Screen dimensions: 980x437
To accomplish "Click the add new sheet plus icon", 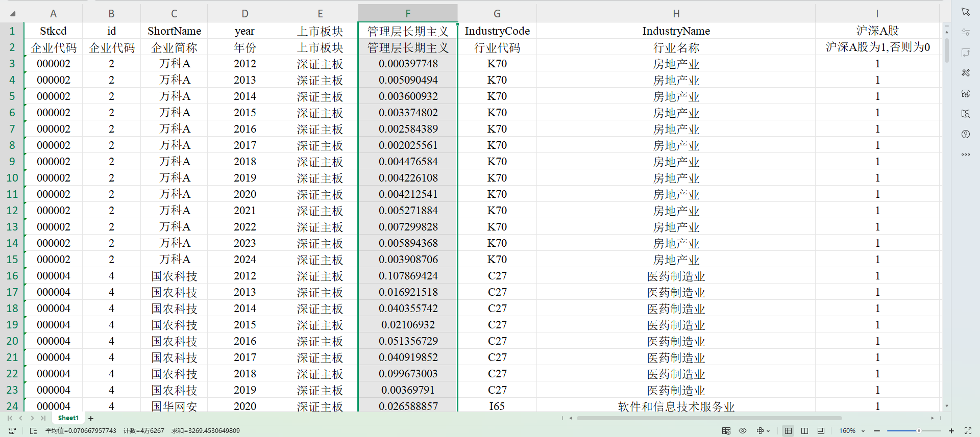I will pyautogui.click(x=91, y=419).
